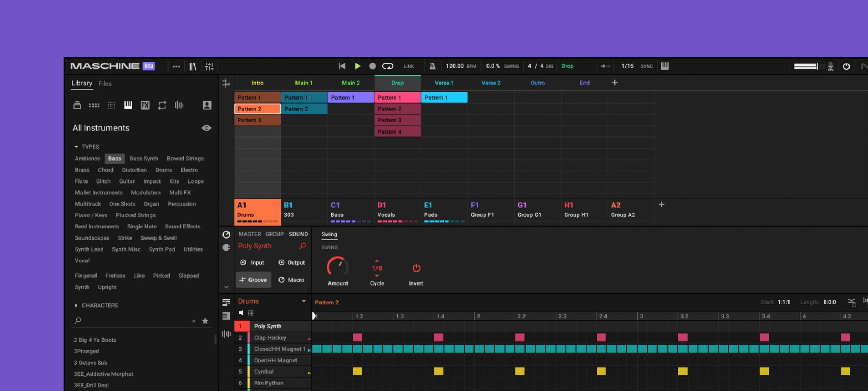
Task: Collapse the TYPES section
Action: pos(76,147)
